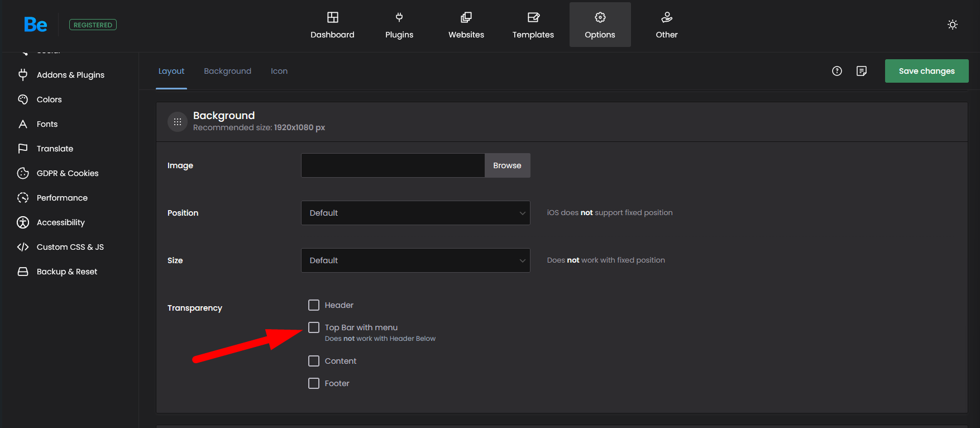980x428 pixels.
Task: Open the Other section
Action: pyautogui.click(x=667, y=25)
